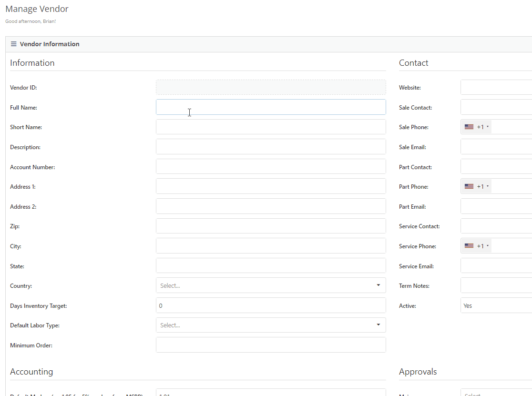532x396 pixels.
Task: Click the Sale Email input
Action: coord(496,147)
